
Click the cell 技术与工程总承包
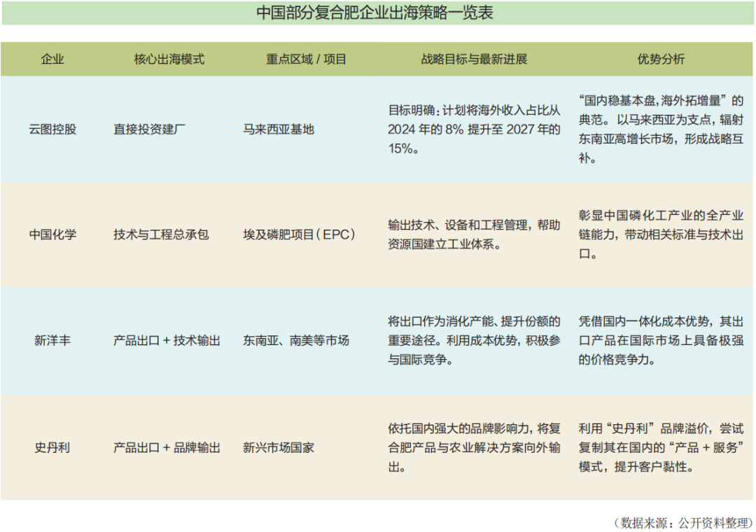coord(161,234)
